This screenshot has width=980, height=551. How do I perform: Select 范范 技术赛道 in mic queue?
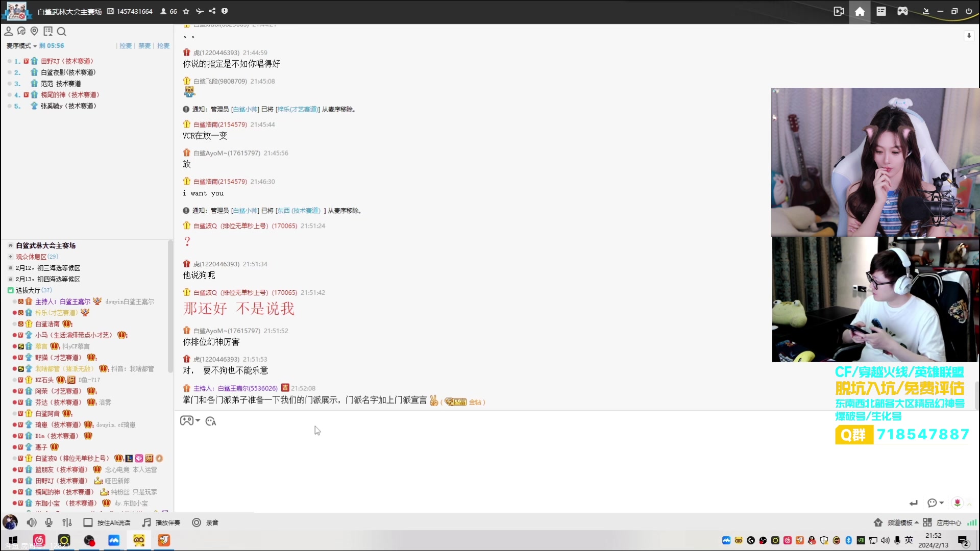pyautogui.click(x=61, y=84)
